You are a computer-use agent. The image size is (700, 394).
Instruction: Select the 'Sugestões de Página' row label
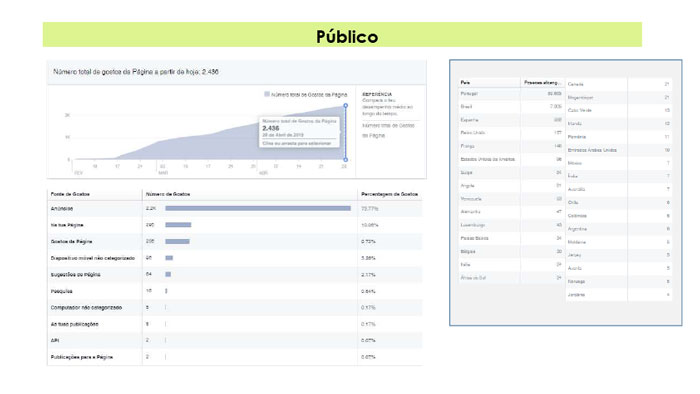click(75, 274)
